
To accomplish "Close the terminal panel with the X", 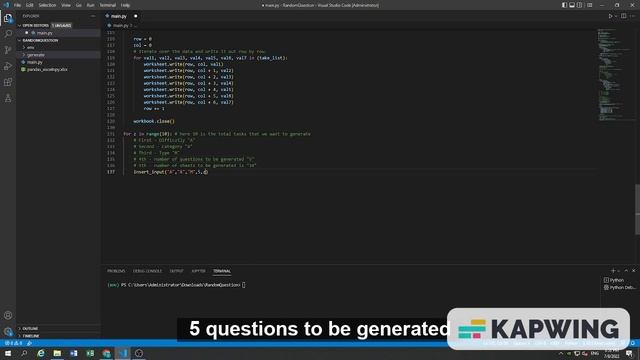I will tap(633, 271).
